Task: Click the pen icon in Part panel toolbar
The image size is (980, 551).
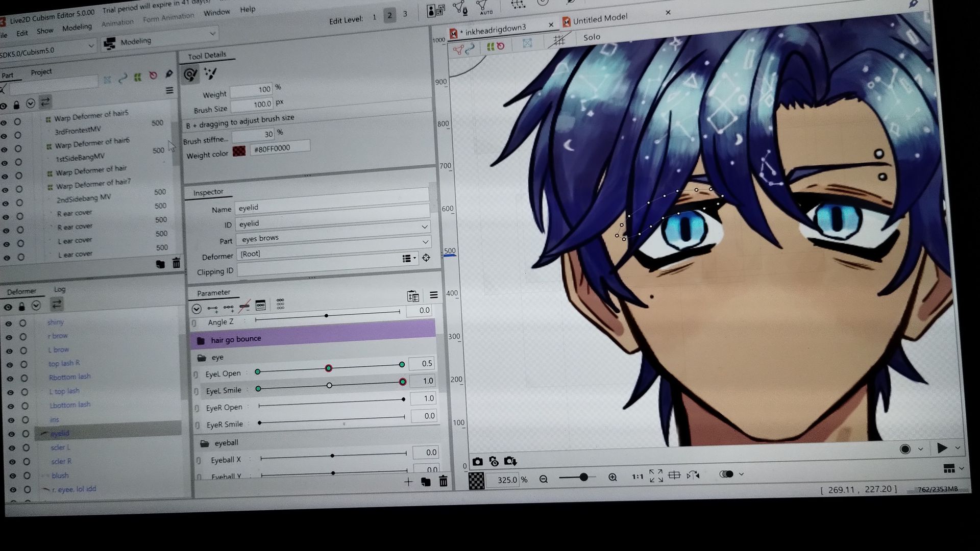Action: click(x=169, y=74)
